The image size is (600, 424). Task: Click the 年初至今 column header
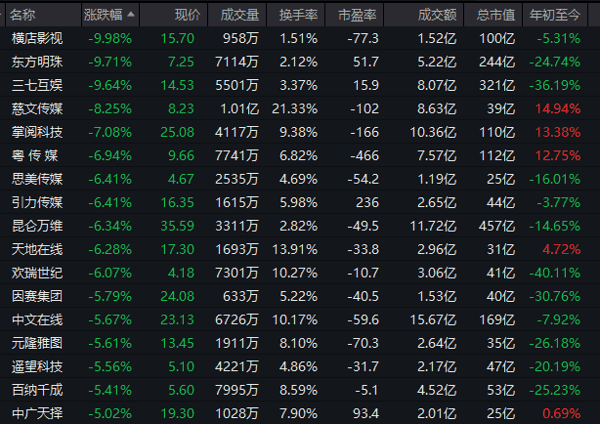click(x=555, y=15)
